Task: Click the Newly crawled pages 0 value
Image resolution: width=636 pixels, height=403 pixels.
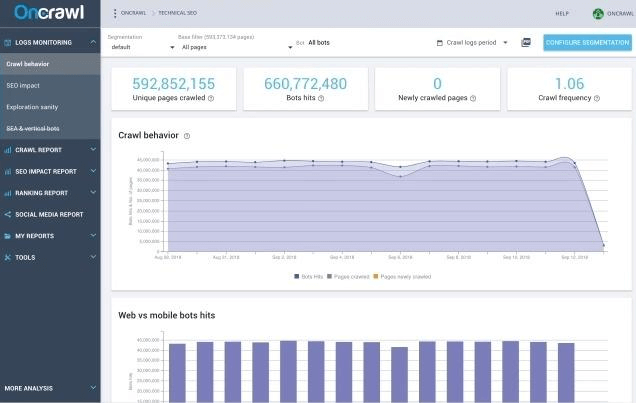Action: coord(437,84)
